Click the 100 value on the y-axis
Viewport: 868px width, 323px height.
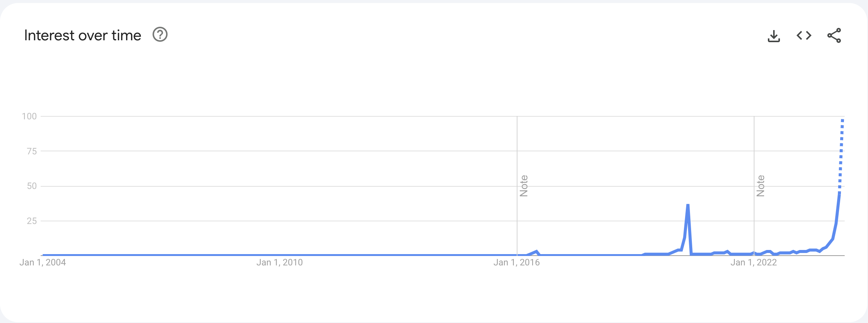click(x=29, y=116)
